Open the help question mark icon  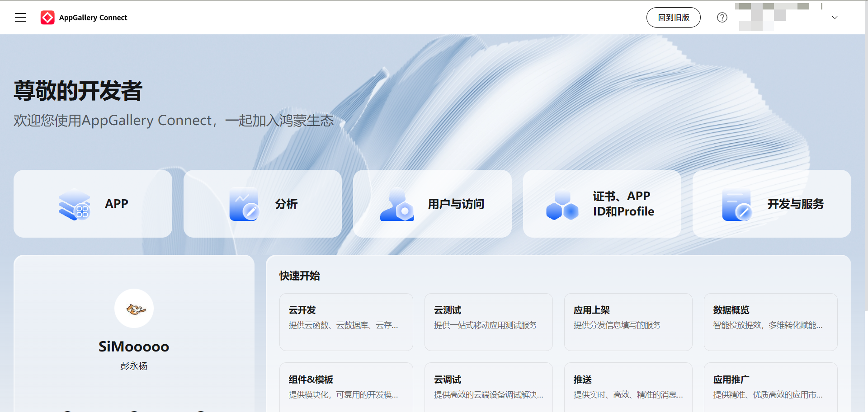point(722,18)
